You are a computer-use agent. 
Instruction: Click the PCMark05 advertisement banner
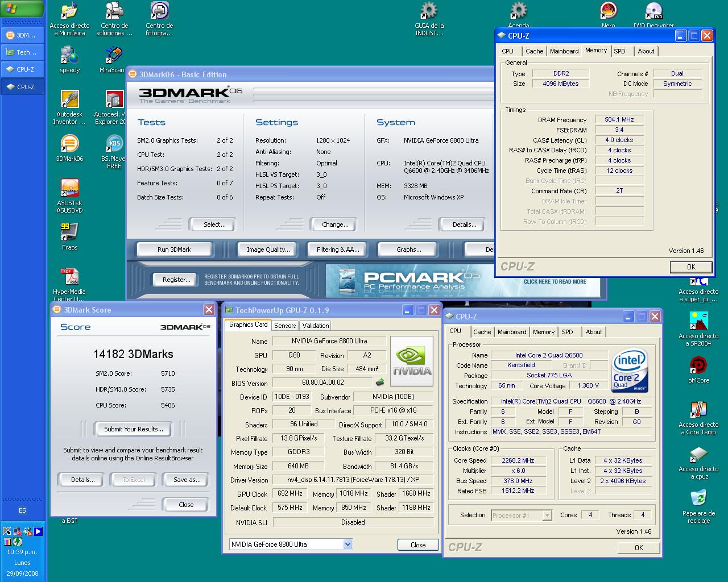(462, 281)
